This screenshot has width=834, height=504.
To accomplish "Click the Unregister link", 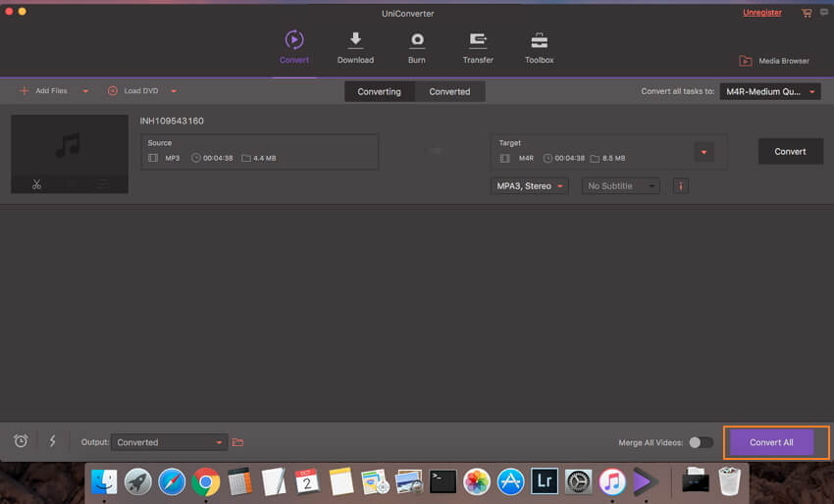I will pyautogui.click(x=762, y=13).
